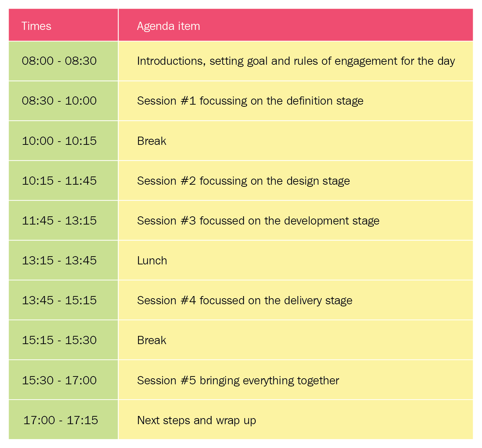The image size is (482, 448).
Task: Select the 17:00 - 17:15 time slot
Action: pyautogui.click(x=61, y=420)
